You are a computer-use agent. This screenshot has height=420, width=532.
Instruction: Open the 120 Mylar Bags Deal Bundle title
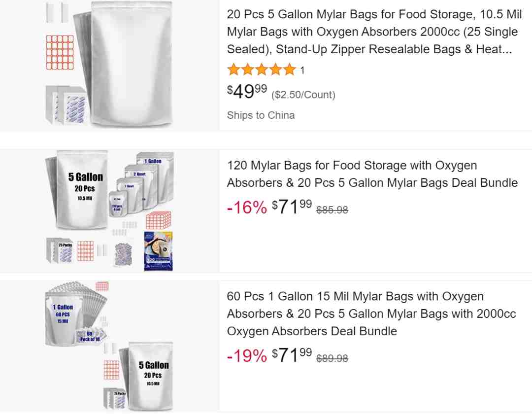click(x=372, y=174)
